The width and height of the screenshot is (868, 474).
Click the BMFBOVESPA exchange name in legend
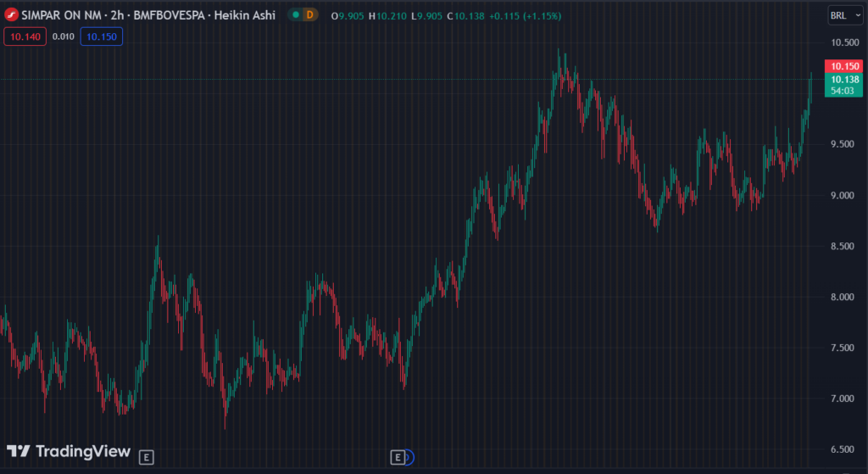tap(170, 15)
